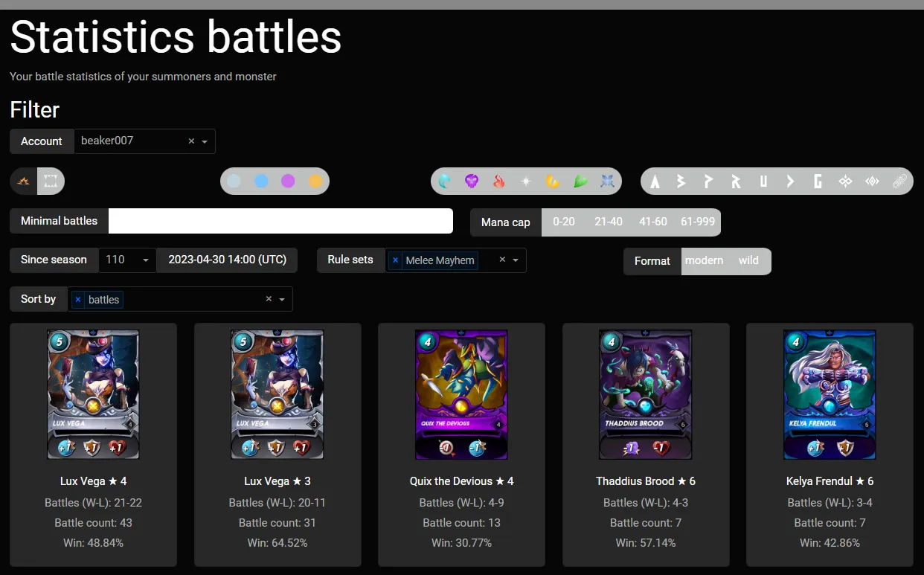Screen dimensions: 924x575
Task: Click the Statistics battles heading
Action: click(x=176, y=36)
